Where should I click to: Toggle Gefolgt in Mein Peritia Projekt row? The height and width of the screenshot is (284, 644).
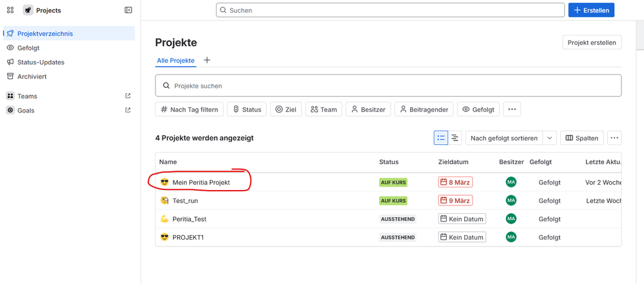pyautogui.click(x=549, y=182)
